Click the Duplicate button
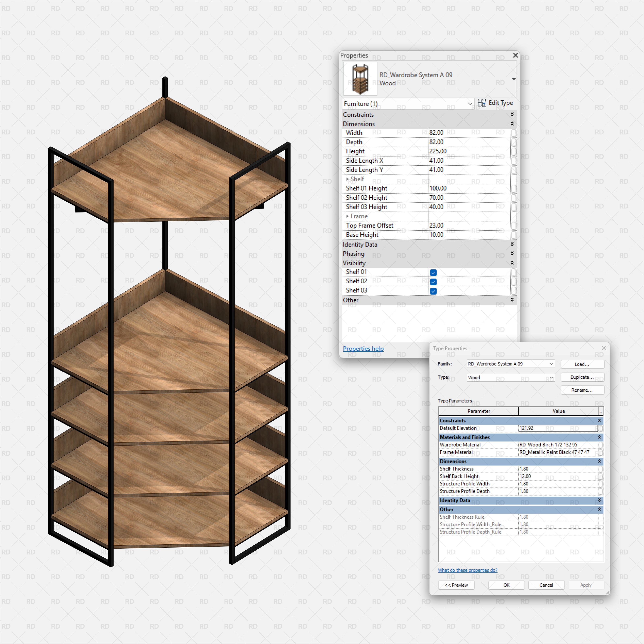Screen dimensions: 644x644 click(582, 377)
